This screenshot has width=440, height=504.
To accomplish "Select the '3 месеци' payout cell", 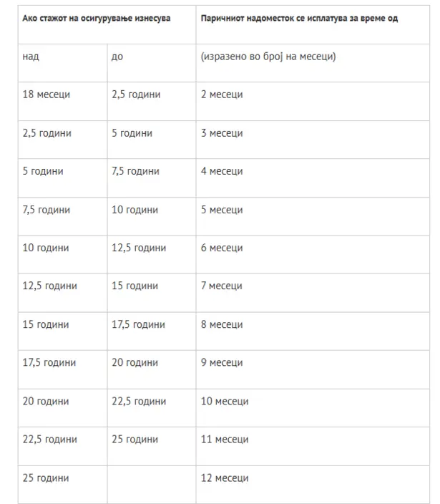I will point(313,140).
